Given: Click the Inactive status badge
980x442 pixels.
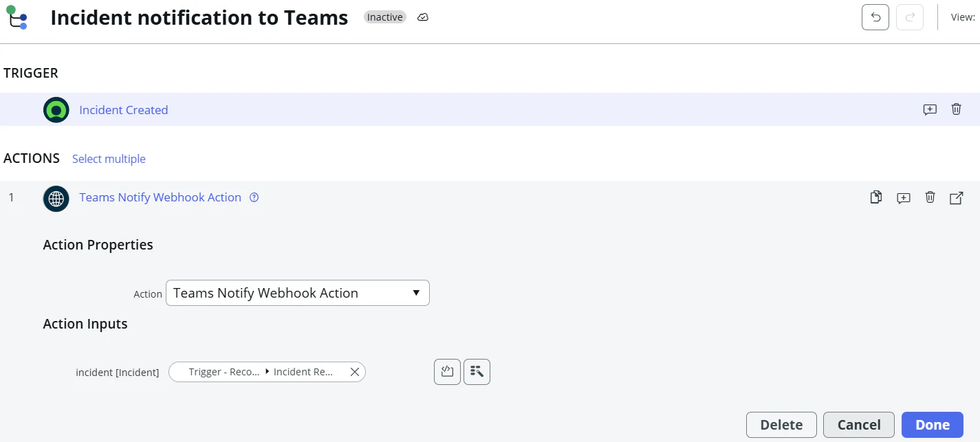Looking at the screenshot, I should tap(385, 17).
